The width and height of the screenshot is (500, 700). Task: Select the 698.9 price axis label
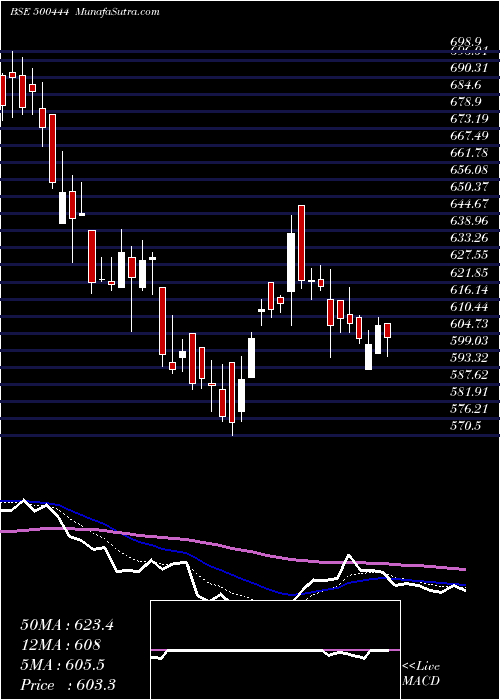coord(464,43)
